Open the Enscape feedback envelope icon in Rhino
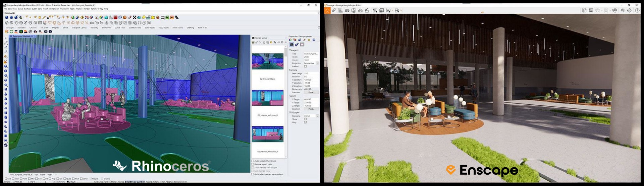644x186 pixels. pyautogui.click(x=46, y=31)
